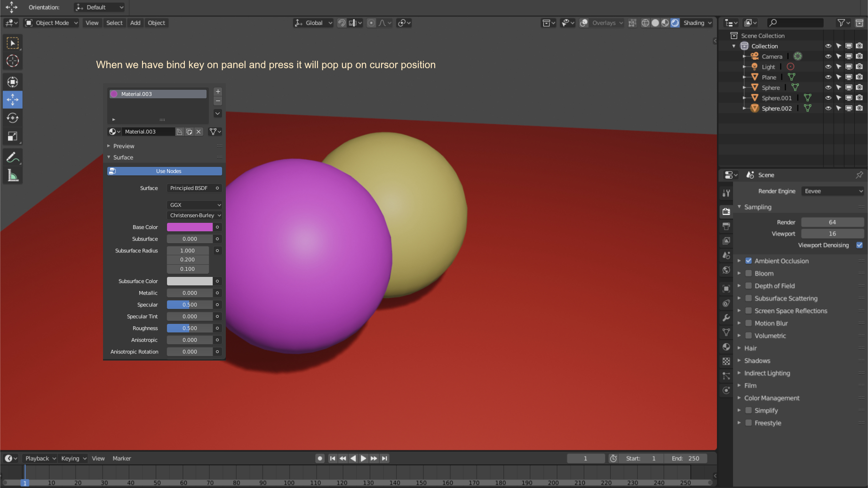Remove material slot with minus button
The image size is (868, 488).
[218, 101]
